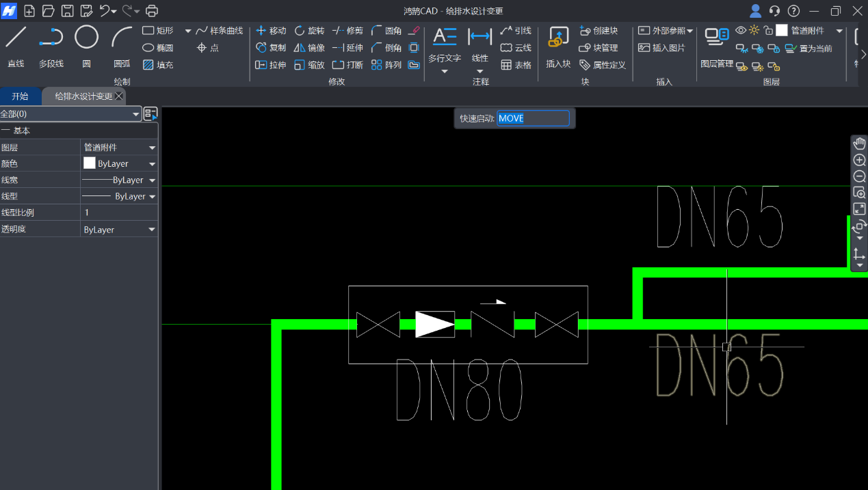
Task: Click the 镜像 mirror tool
Action: (x=309, y=48)
